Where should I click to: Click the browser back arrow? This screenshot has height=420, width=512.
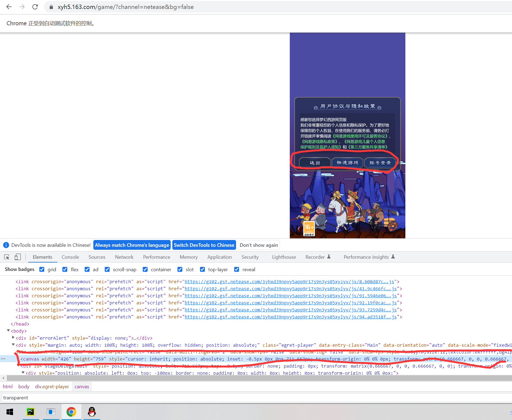click(x=9, y=7)
